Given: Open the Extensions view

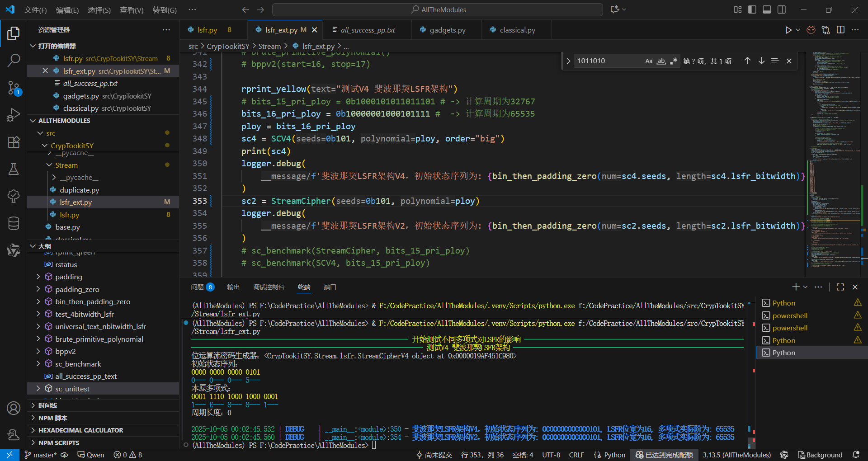Looking at the screenshot, I should [14, 142].
